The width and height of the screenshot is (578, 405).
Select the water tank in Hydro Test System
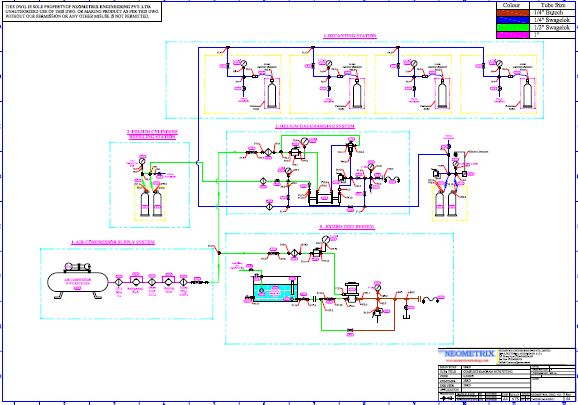[274, 289]
